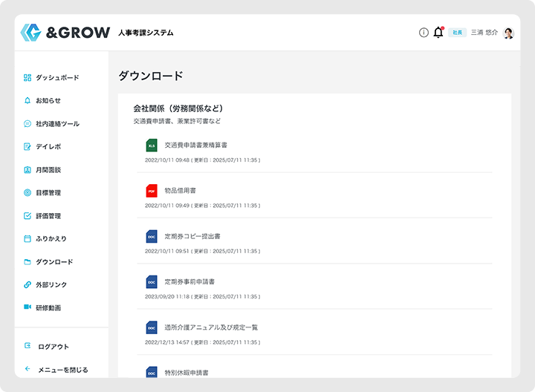The image size is (535, 392).
Task: Click timestamp 2022/12/13 14:57 line
Action: (202, 342)
